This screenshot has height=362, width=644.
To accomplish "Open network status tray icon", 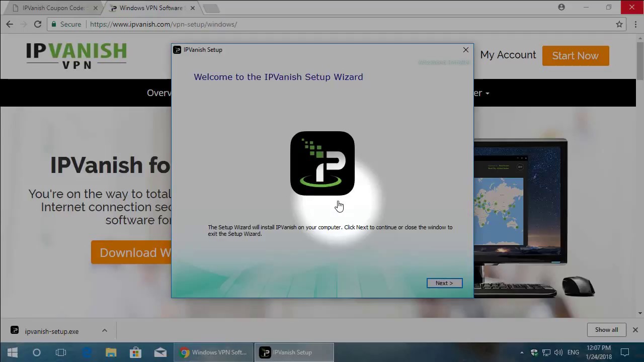I will tap(546, 352).
